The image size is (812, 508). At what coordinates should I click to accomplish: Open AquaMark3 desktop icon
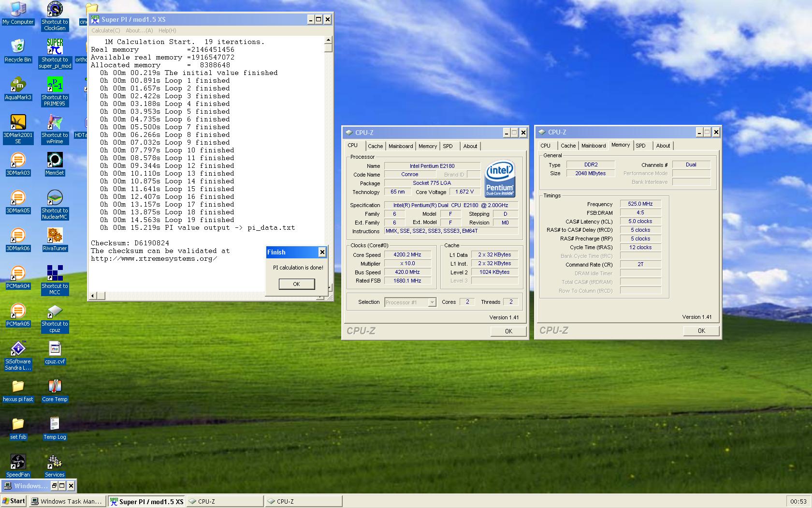coord(18,89)
